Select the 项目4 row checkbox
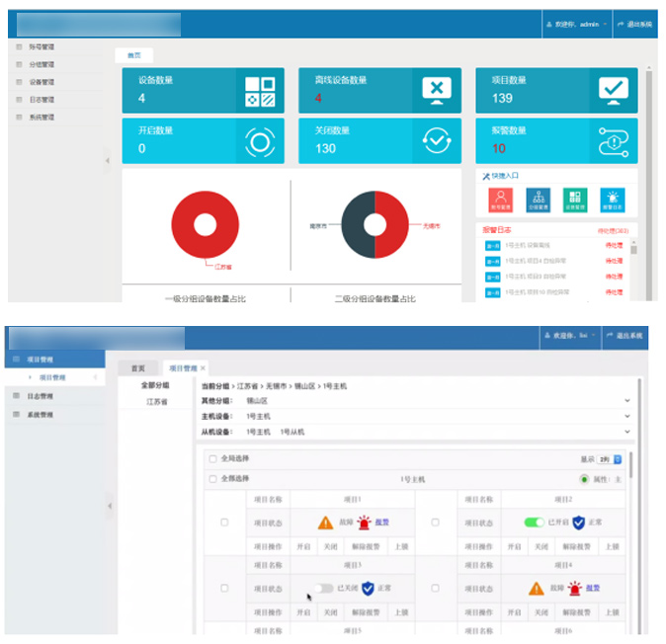 (x=436, y=589)
